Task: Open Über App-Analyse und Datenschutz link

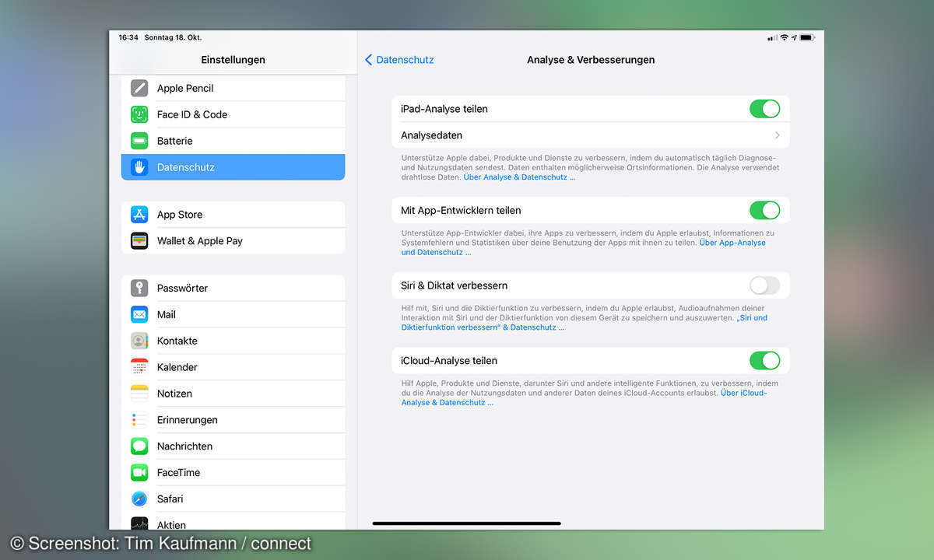Action: tap(584, 247)
